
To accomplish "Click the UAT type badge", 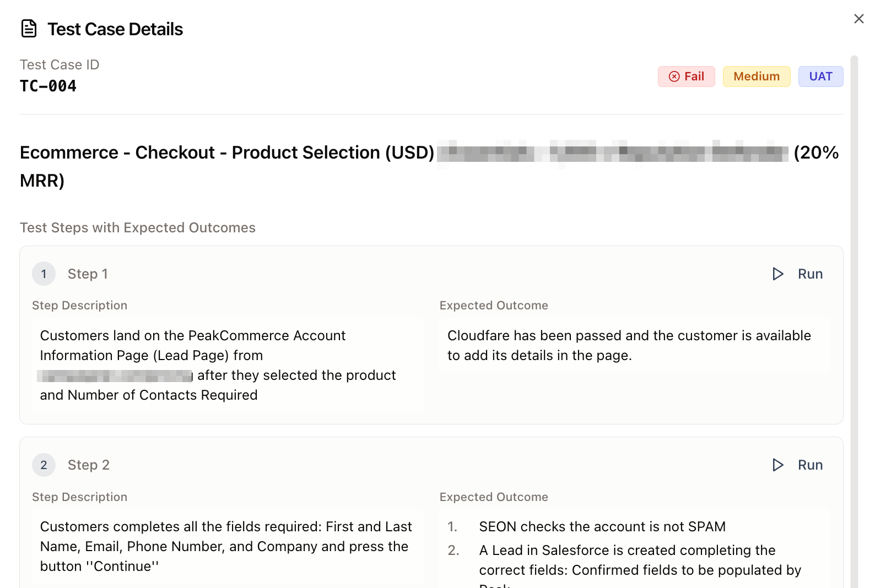I will click(820, 77).
